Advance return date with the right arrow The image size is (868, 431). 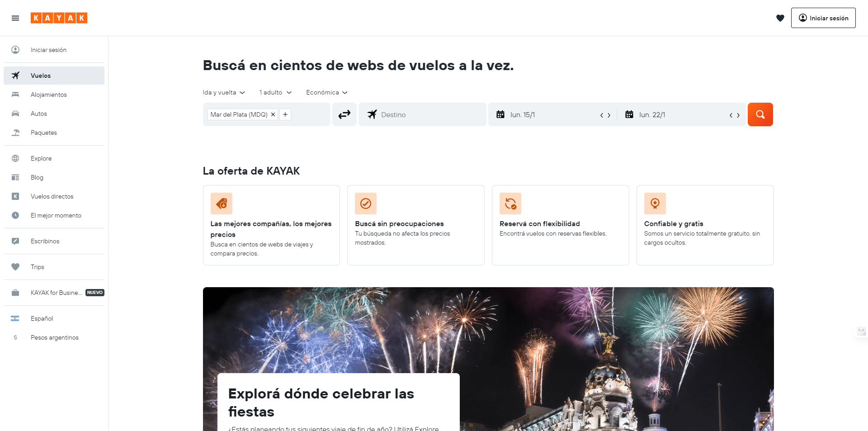[738, 115]
